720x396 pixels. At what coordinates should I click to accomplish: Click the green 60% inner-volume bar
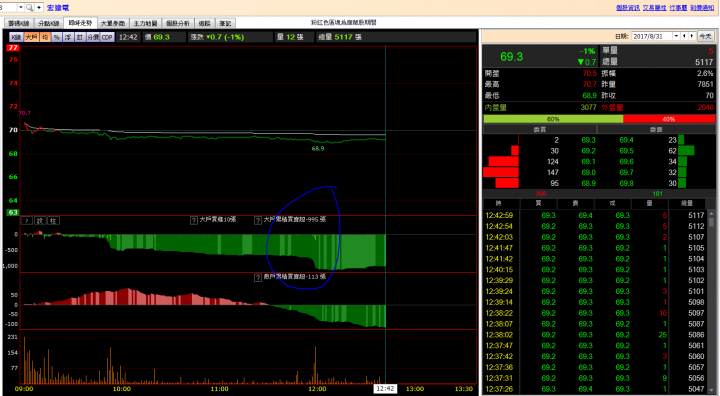(x=553, y=119)
